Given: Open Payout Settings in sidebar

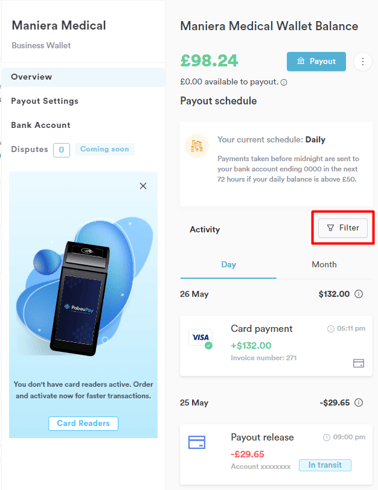Looking at the screenshot, I should coord(45,101).
